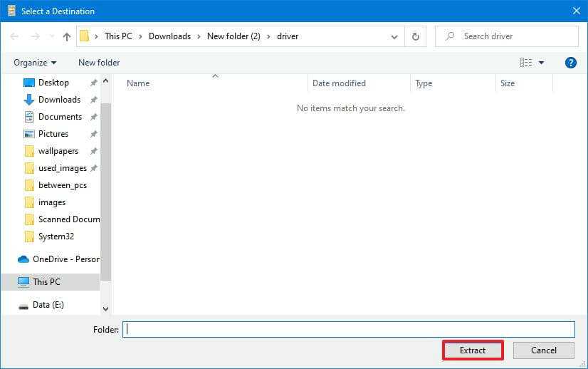The width and height of the screenshot is (588, 369).
Task: Sort by the Date modified column
Action: [339, 83]
